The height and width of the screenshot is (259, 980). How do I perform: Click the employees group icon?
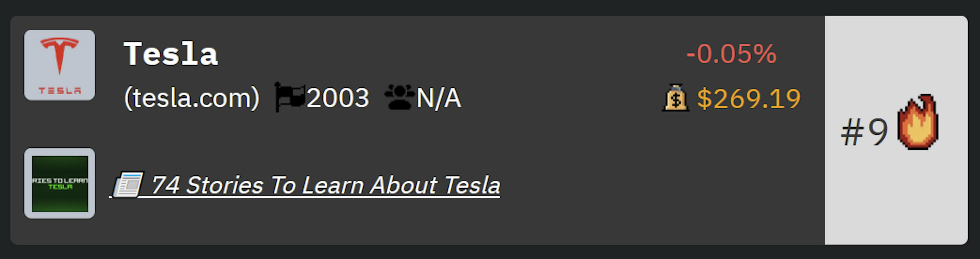pos(399,97)
